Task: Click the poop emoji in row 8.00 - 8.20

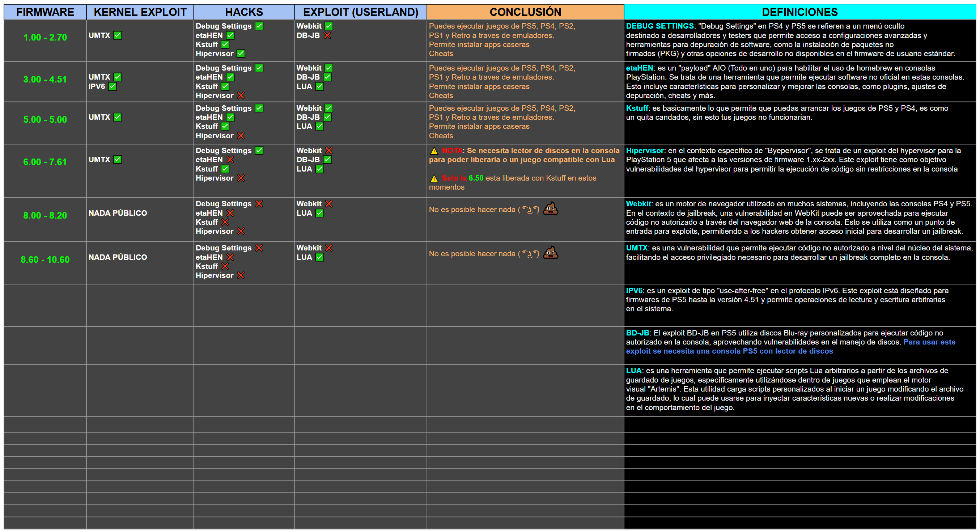Action: [551, 208]
